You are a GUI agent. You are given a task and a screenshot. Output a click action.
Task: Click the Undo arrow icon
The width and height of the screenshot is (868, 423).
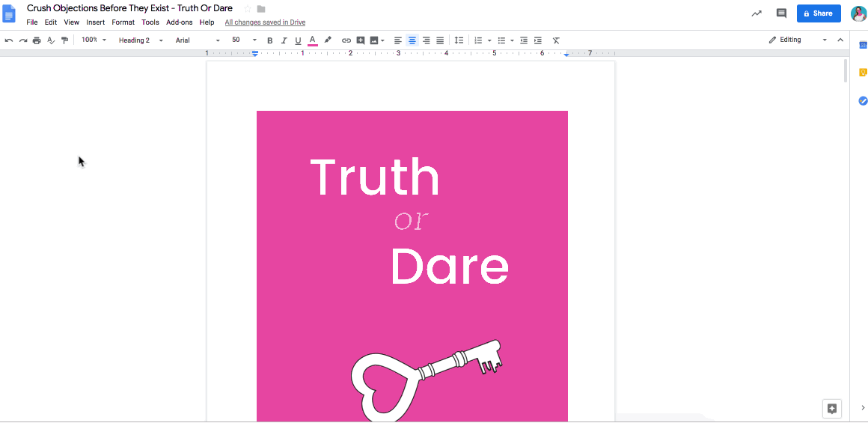(x=9, y=40)
